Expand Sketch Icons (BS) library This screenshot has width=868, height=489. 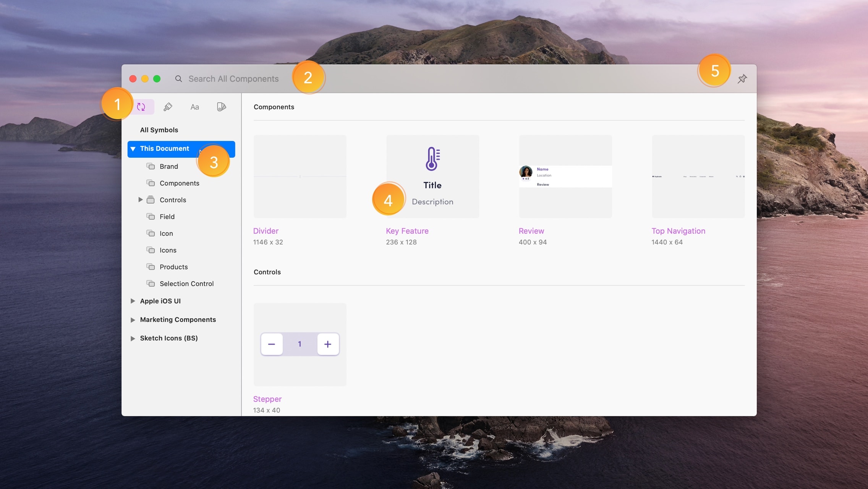(133, 338)
